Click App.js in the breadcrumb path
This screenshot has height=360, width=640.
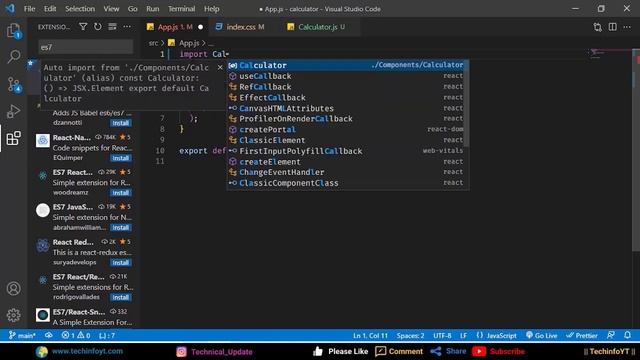coord(189,43)
